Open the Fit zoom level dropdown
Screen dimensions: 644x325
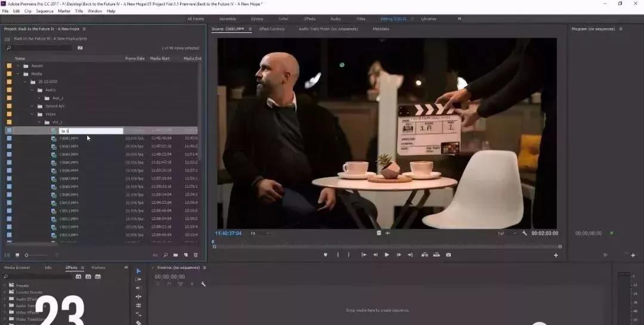[x=260, y=233]
